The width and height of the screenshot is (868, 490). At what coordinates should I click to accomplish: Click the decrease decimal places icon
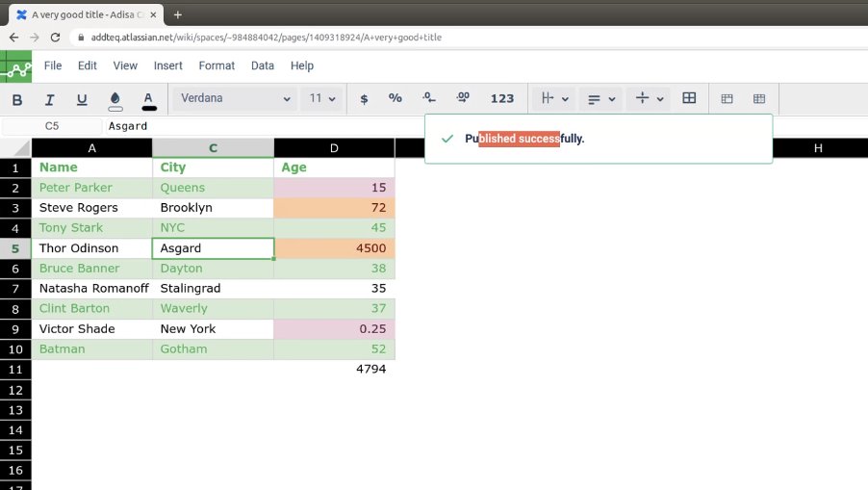click(429, 98)
